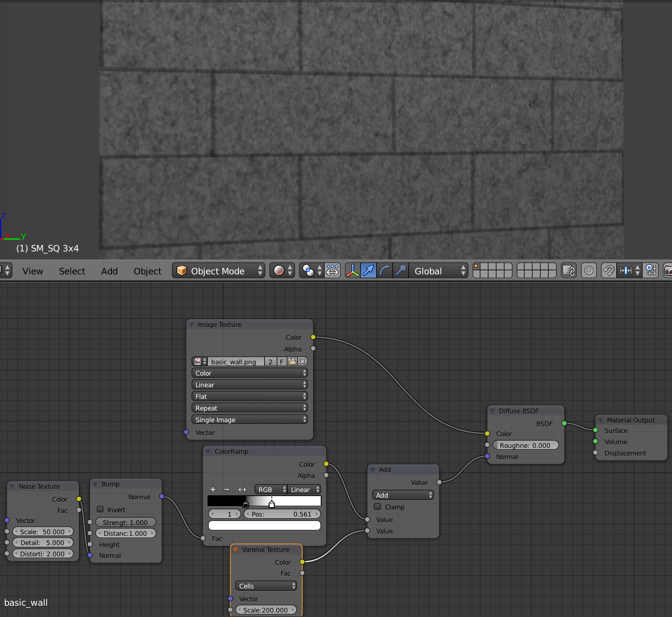Select the scale manipulator icon

(x=401, y=271)
